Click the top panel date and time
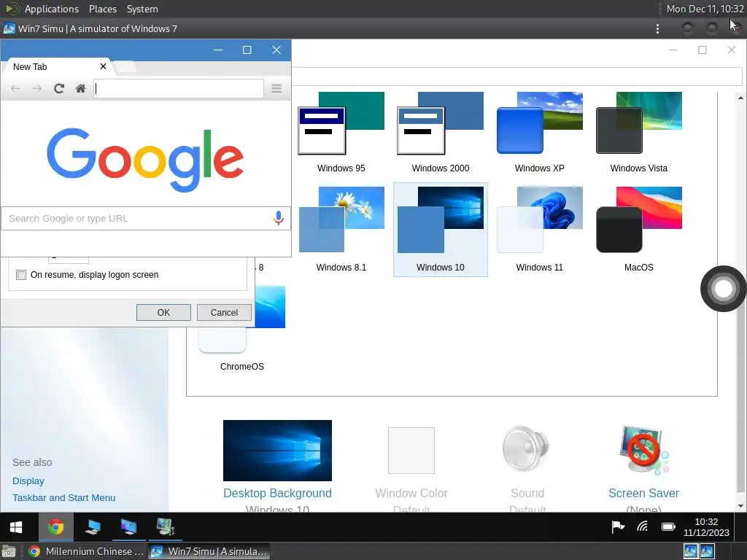This screenshot has width=747, height=560. (705, 9)
